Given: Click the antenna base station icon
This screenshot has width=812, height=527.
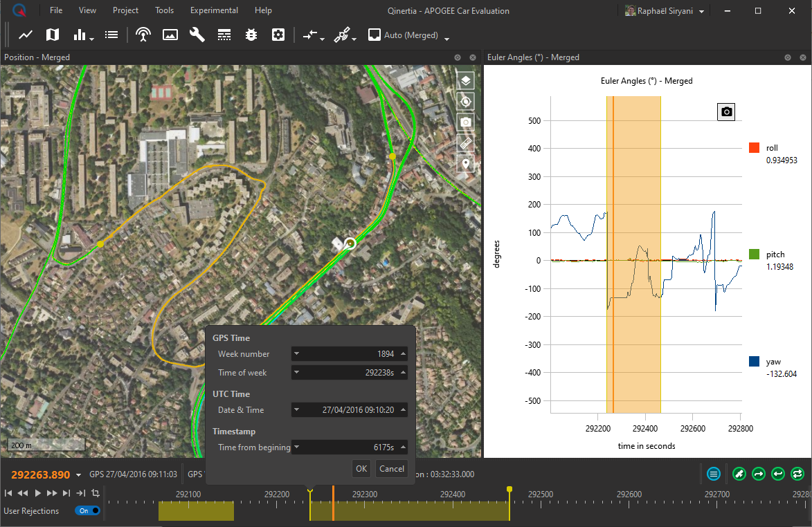Looking at the screenshot, I should (143, 35).
